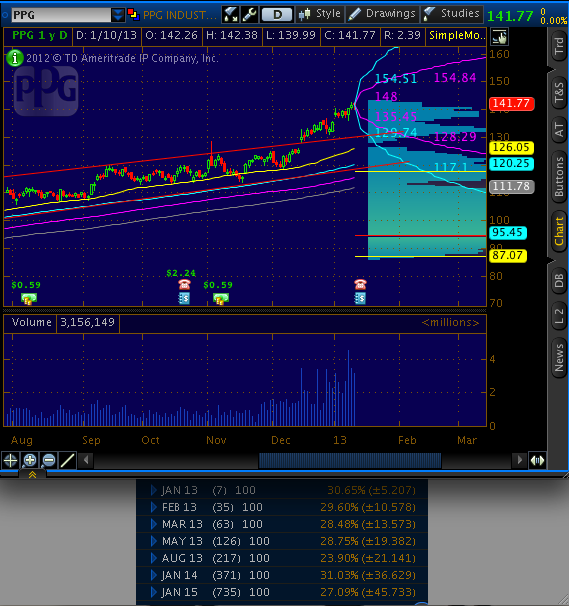Click the Volume label in lower panel
The height and width of the screenshot is (606, 569).
pyautogui.click(x=32, y=323)
